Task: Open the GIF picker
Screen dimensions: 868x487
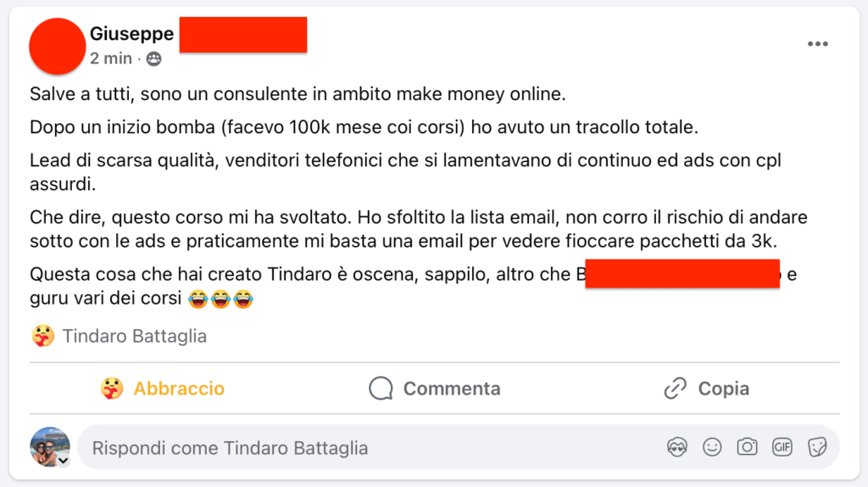Action: coord(782,447)
